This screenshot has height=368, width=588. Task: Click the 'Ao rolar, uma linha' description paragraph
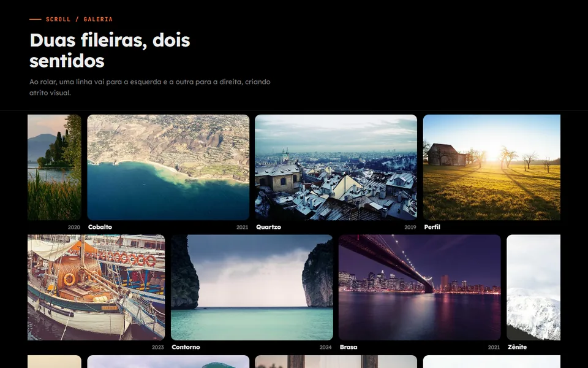pos(150,87)
